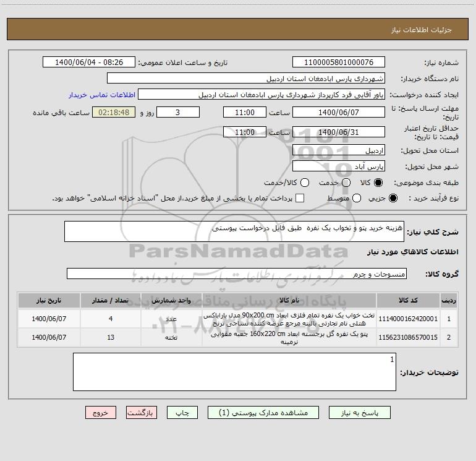
Task: Click the single bed item name cell
Action: (x=289, y=319)
